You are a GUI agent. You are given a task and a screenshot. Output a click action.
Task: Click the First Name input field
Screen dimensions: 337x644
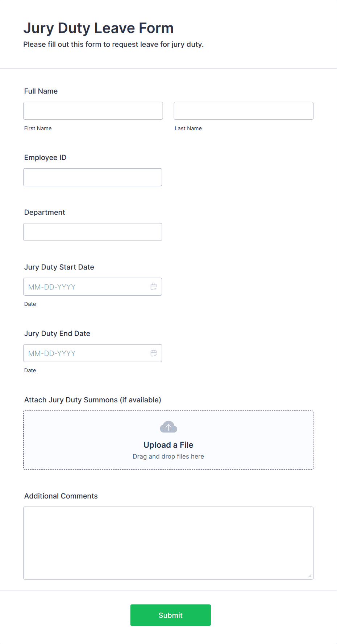tap(93, 111)
